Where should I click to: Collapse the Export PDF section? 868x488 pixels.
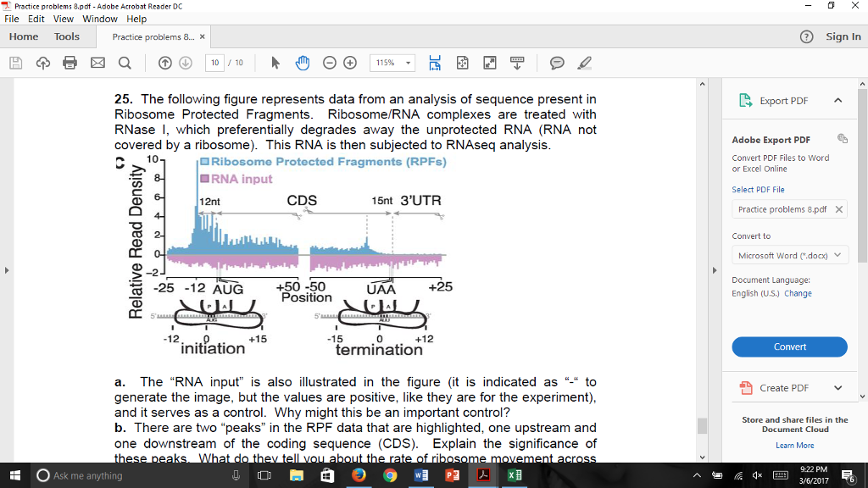837,101
